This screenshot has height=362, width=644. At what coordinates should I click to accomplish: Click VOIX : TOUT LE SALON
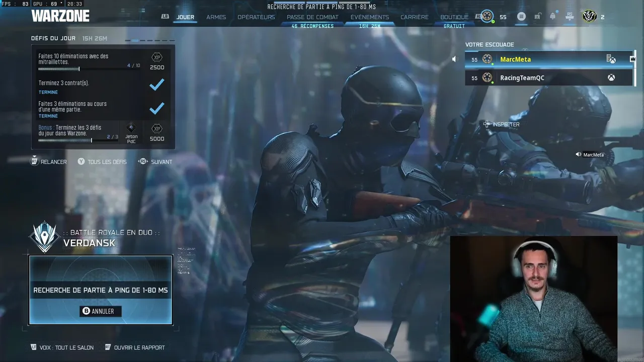tap(62, 347)
